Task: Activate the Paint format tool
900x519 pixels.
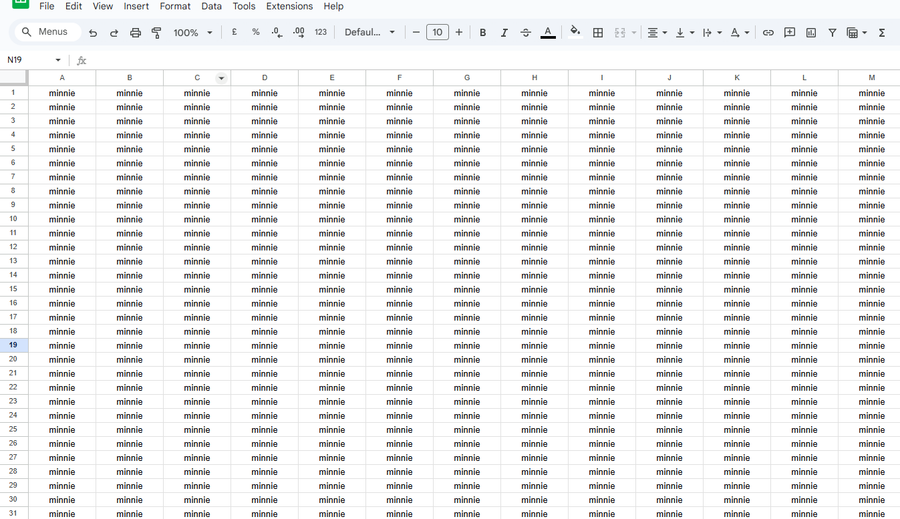Action: click(x=156, y=33)
